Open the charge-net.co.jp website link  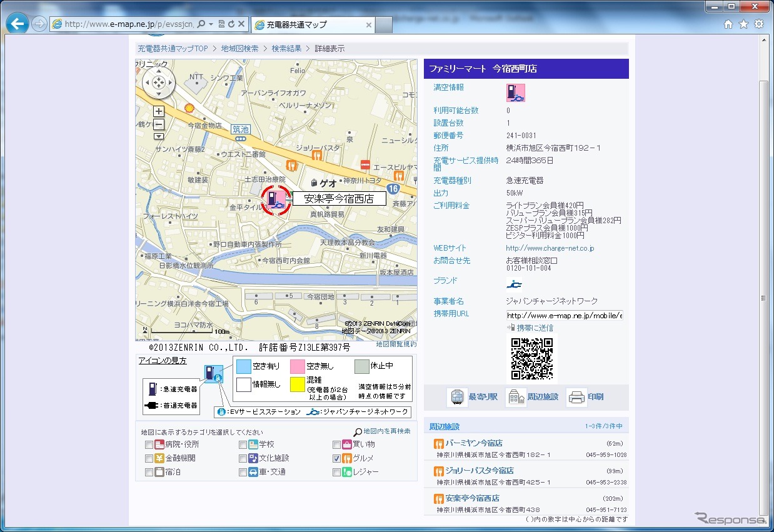(x=550, y=248)
